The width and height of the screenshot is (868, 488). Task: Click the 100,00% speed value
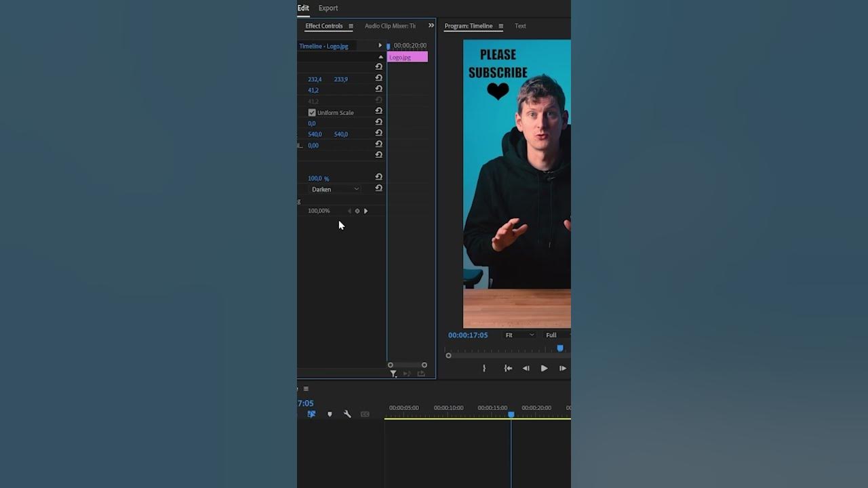[x=319, y=211]
